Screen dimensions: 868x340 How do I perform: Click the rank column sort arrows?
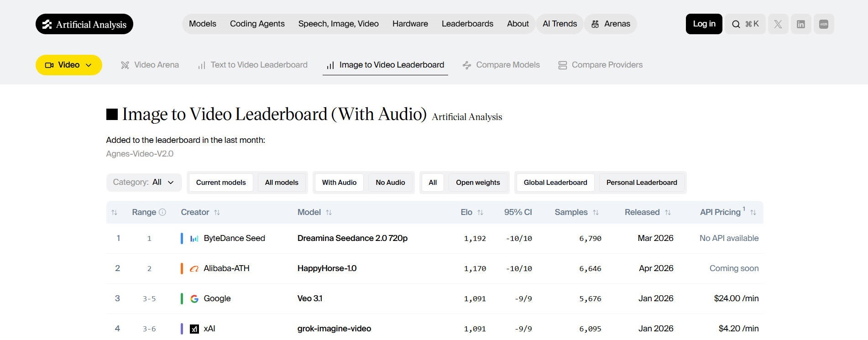click(x=115, y=212)
